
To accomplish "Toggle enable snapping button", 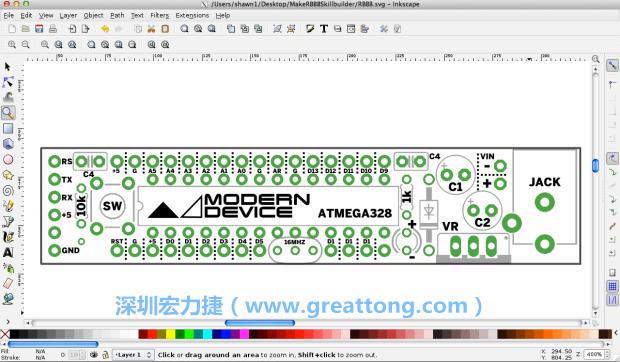I will point(612,65).
